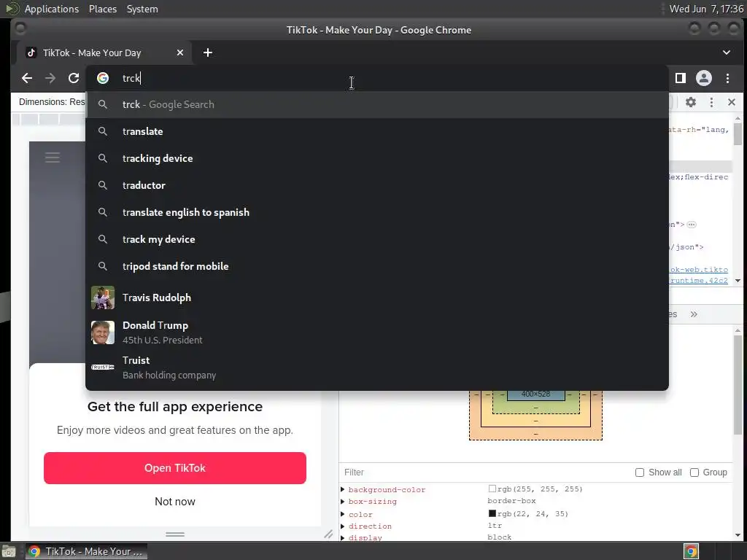
Task: Open DevTools three-dot options menu
Action: click(711, 102)
